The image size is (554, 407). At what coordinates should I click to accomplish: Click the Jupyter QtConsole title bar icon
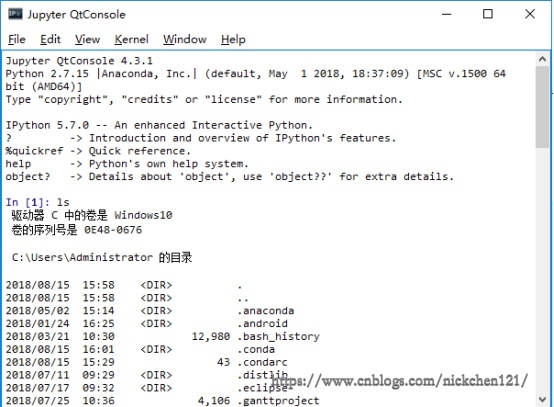point(15,14)
